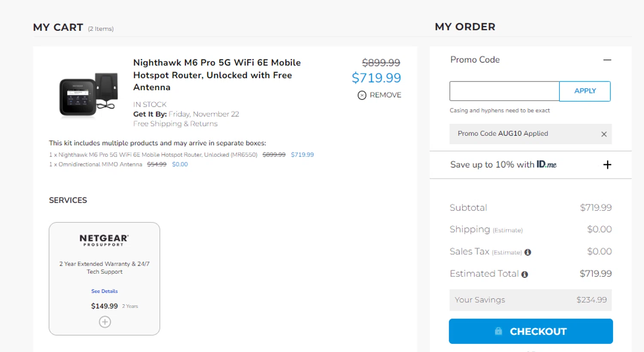The image size is (644, 352).
Task: Click the $0.00 antenna price
Action: tap(180, 164)
